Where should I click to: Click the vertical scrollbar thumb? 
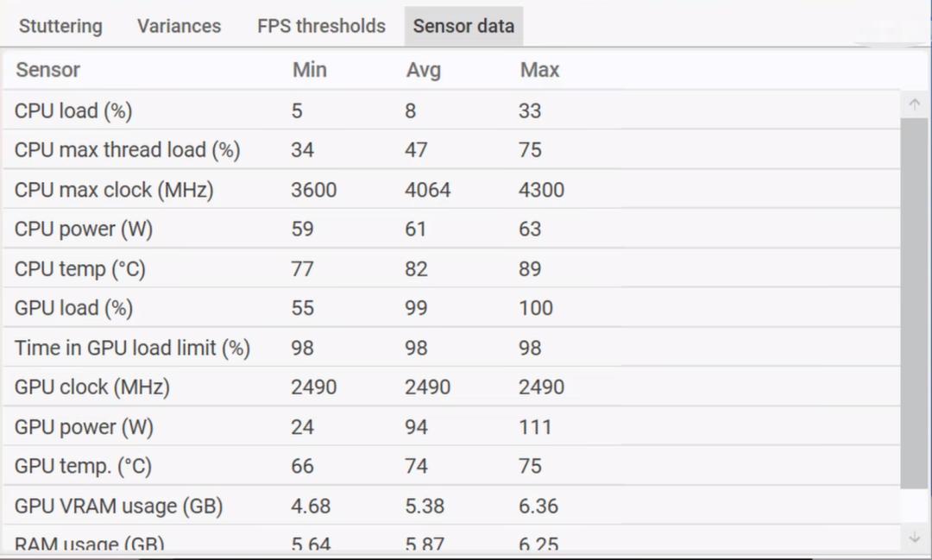(x=914, y=302)
